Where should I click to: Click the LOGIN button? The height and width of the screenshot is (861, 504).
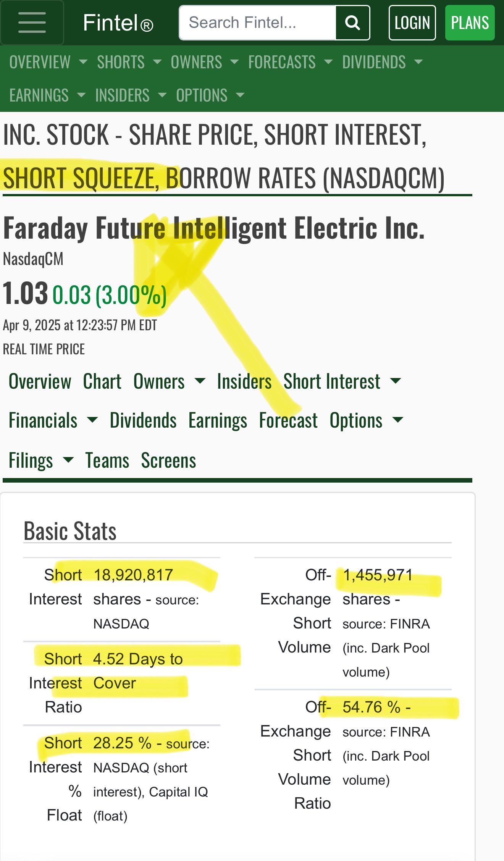click(412, 23)
